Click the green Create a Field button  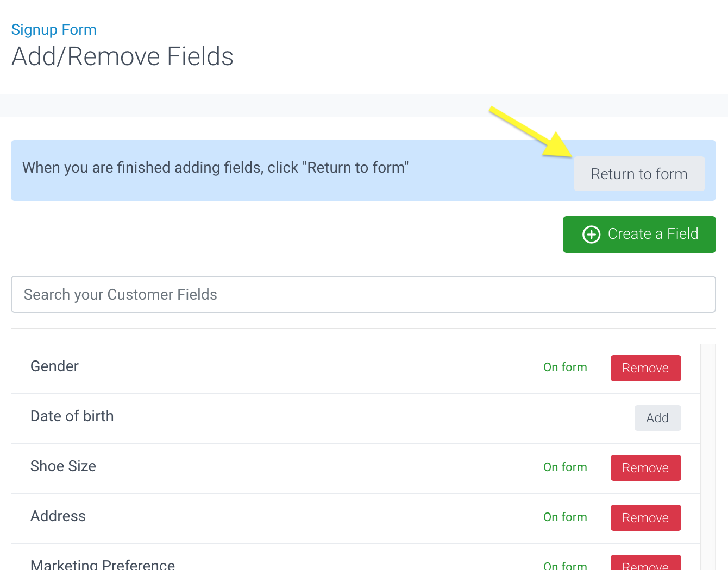pyautogui.click(x=639, y=235)
